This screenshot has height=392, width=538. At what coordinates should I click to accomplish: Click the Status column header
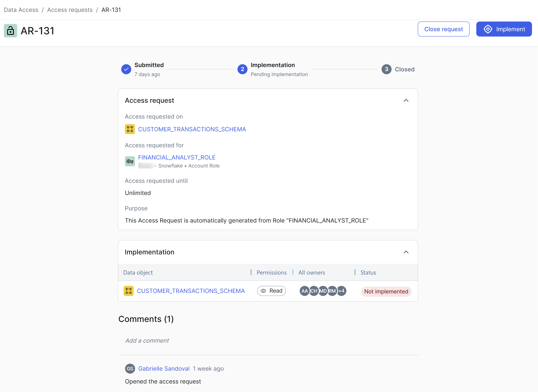(x=368, y=272)
